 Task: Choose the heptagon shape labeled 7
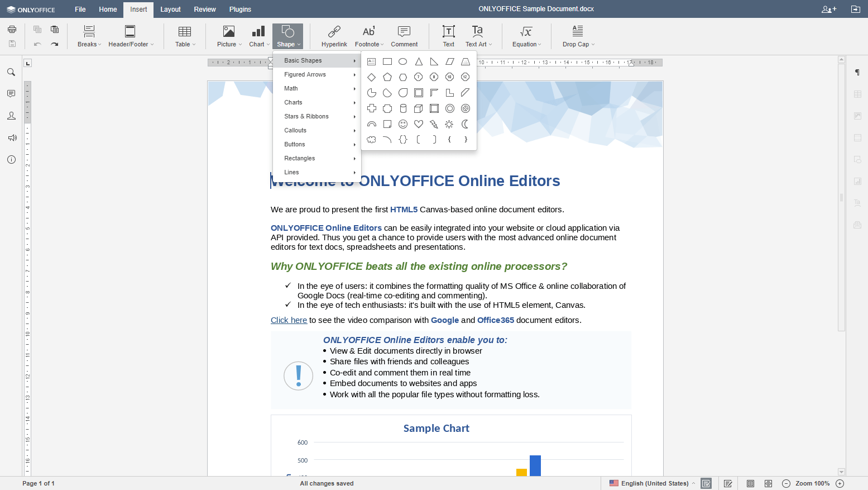point(419,77)
